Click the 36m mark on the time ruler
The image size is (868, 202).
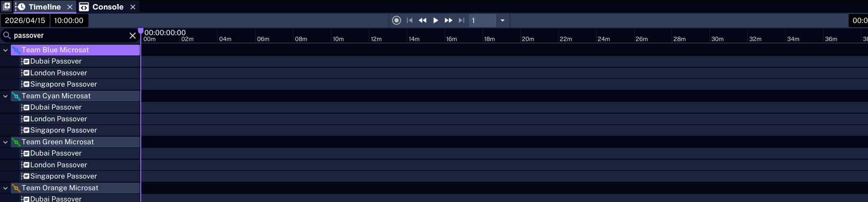[x=831, y=39]
